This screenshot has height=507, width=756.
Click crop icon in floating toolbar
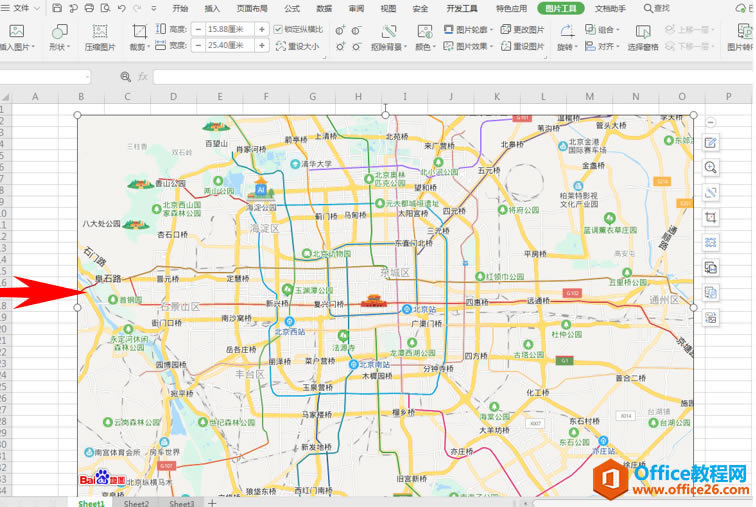tap(710, 217)
